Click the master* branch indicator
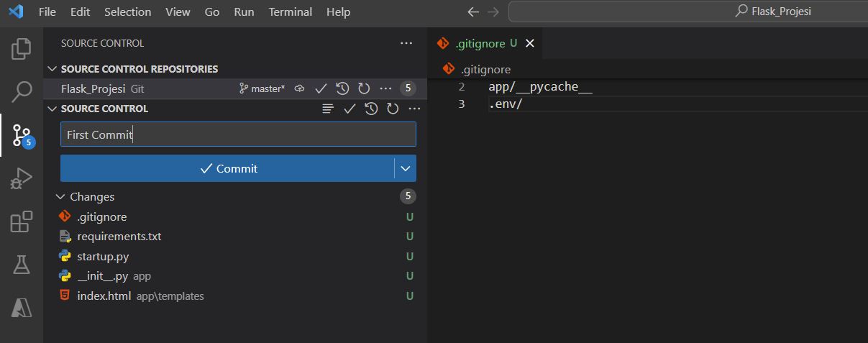 262,88
